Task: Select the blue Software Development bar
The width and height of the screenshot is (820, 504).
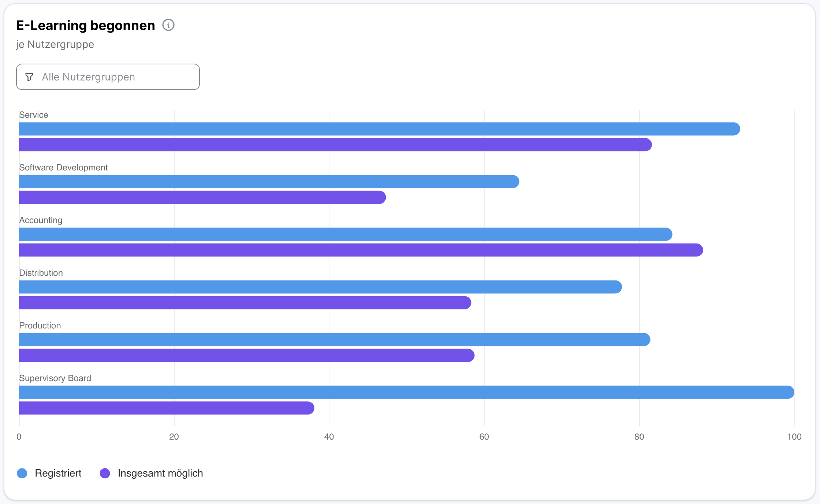Action: (x=269, y=182)
